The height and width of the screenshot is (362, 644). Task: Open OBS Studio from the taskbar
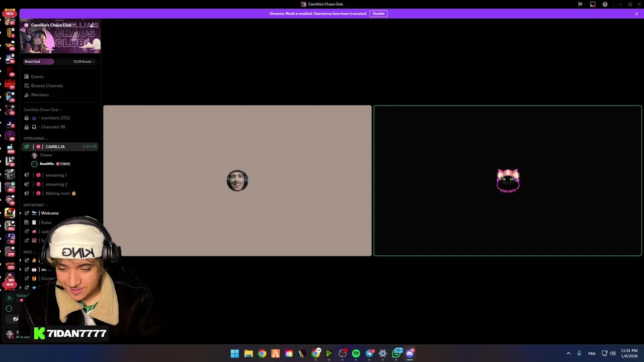pyautogui.click(x=343, y=353)
